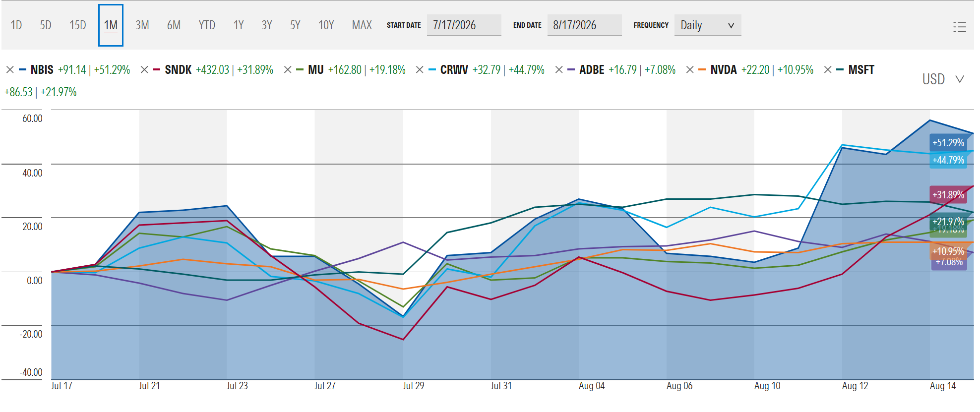Switch to the 3M range
The image size is (980, 412).
142,25
